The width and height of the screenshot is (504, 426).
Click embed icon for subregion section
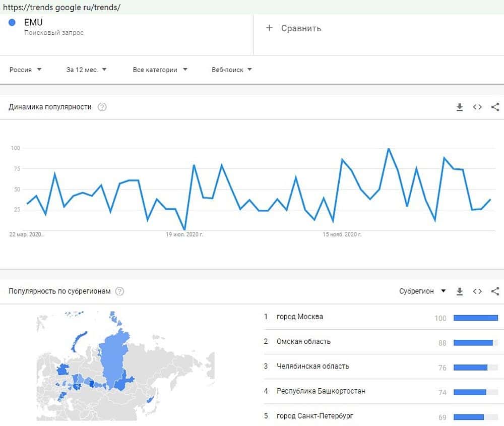(477, 291)
